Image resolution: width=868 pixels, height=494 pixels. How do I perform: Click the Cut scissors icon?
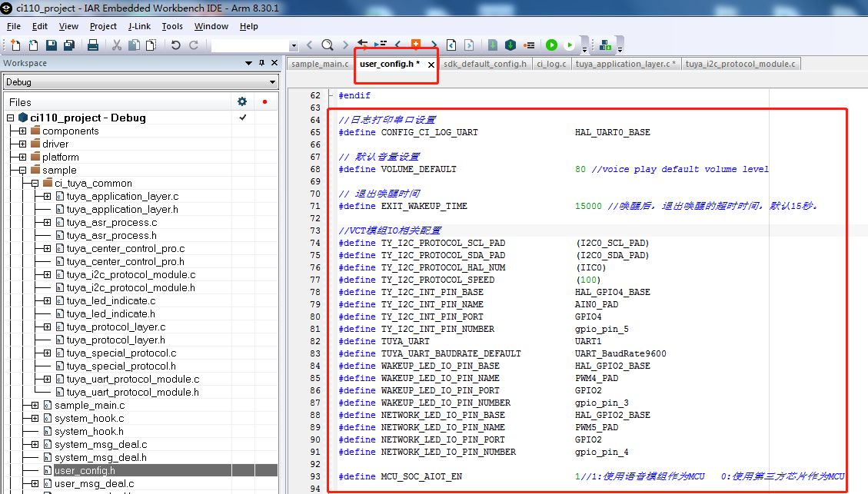[117, 45]
